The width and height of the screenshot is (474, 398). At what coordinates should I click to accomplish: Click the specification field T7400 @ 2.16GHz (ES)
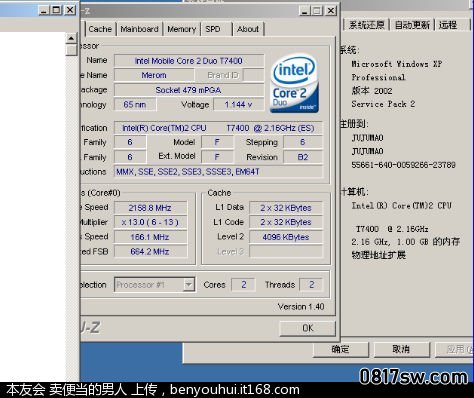point(218,128)
